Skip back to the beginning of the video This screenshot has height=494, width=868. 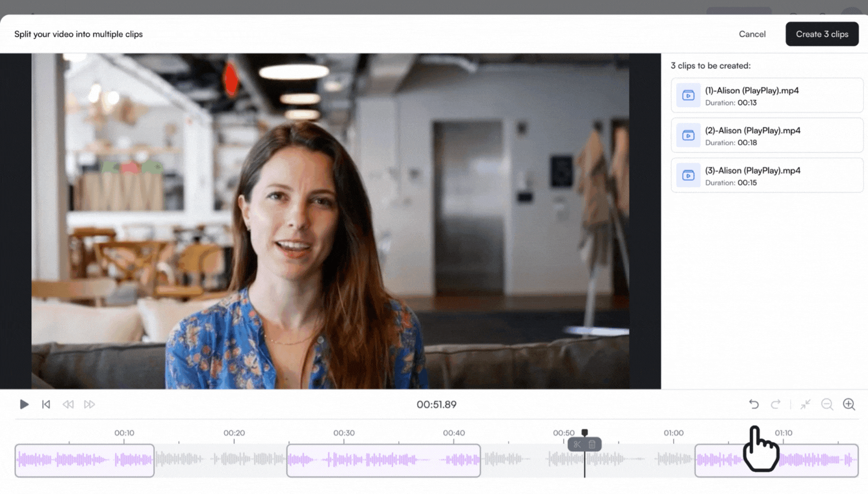pyautogui.click(x=46, y=404)
